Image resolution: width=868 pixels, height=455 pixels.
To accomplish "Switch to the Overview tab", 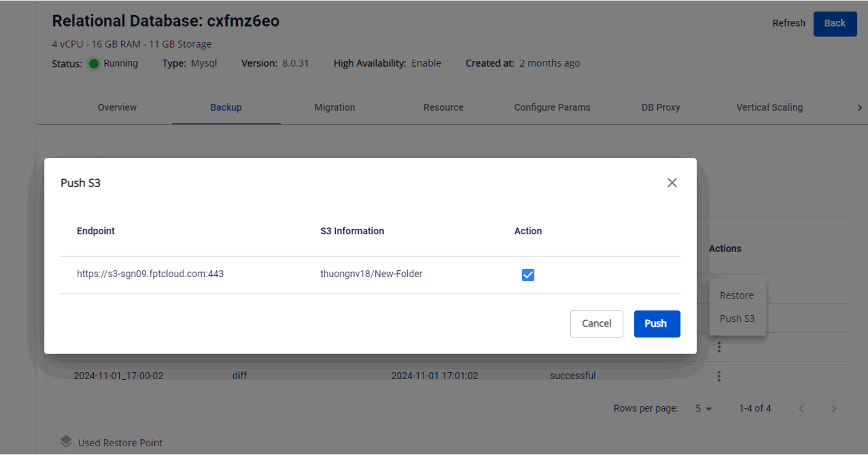I will coord(117,107).
